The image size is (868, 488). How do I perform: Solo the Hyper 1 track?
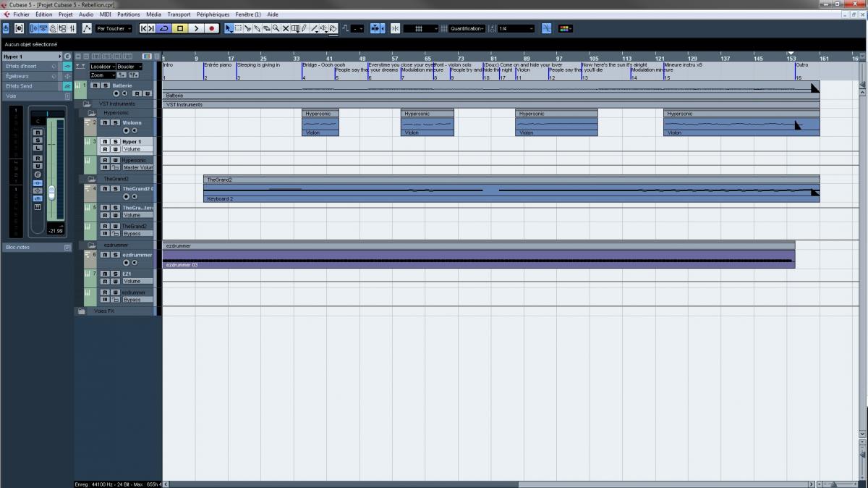pyautogui.click(x=115, y=141)
